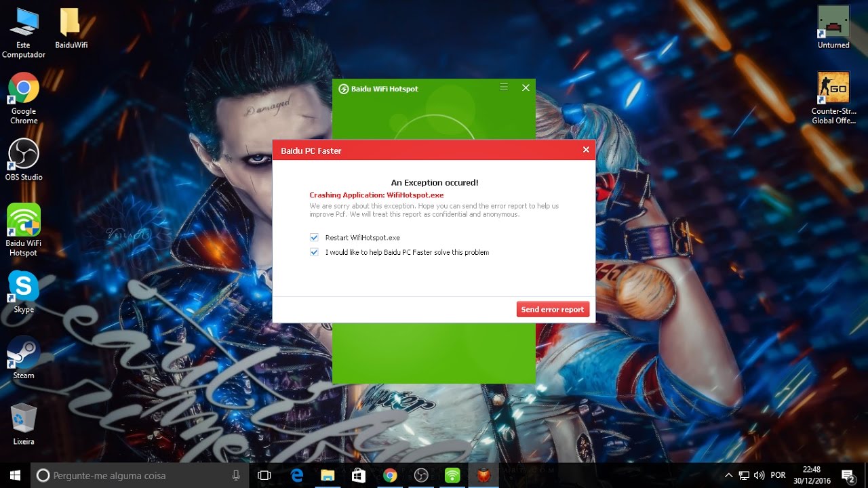868x488 pixels.
Task: Uncheck Restart WifiHotspot.exe checkbox
Action: click(314, 237)
